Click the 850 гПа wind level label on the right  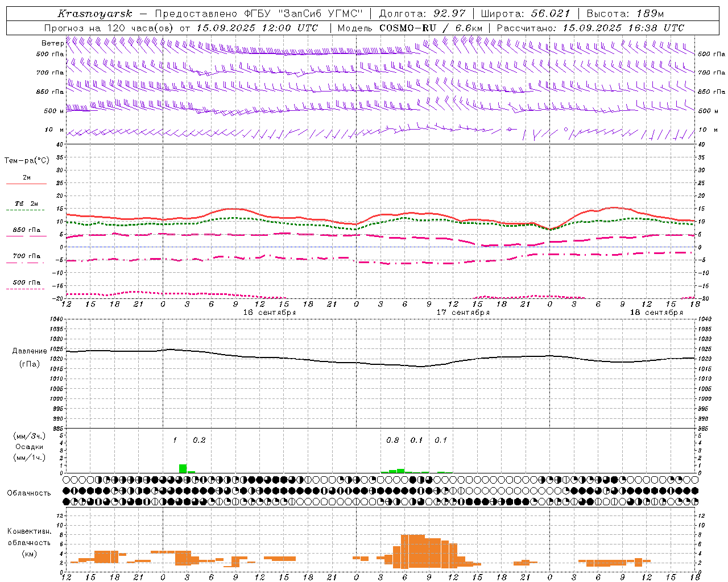712,92
